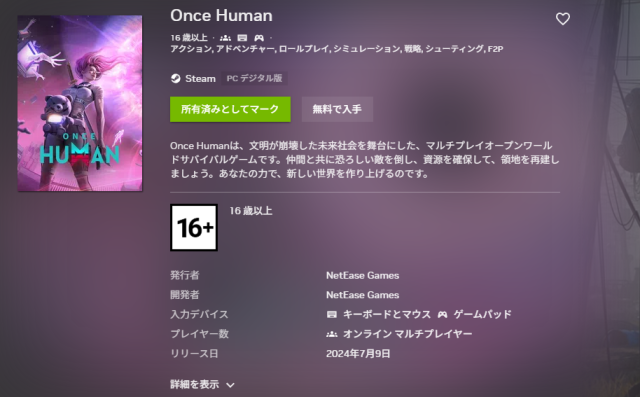Click the 16+ age rating badge
640x397 pixels.
[194, 228]
